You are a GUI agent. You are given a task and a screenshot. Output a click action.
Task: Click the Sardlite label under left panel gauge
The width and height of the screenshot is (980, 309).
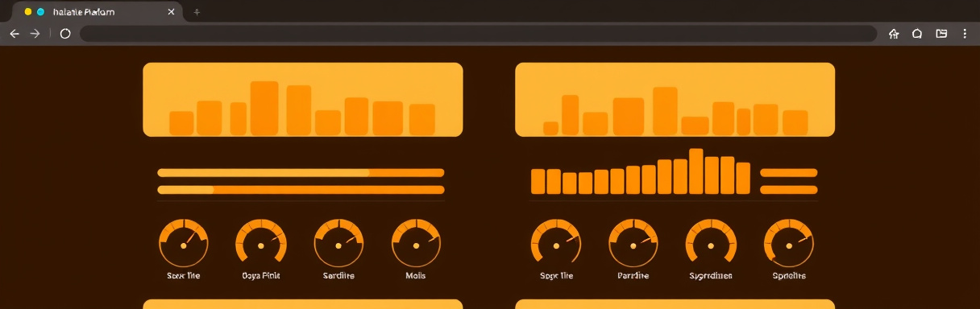[x=338, y=275]
